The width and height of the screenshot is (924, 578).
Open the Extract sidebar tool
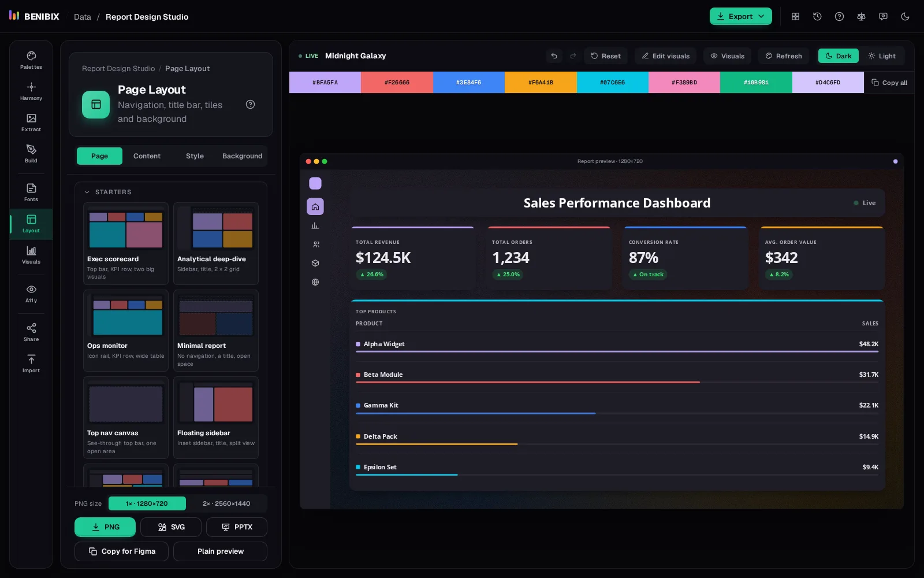(x=31, y=123)
